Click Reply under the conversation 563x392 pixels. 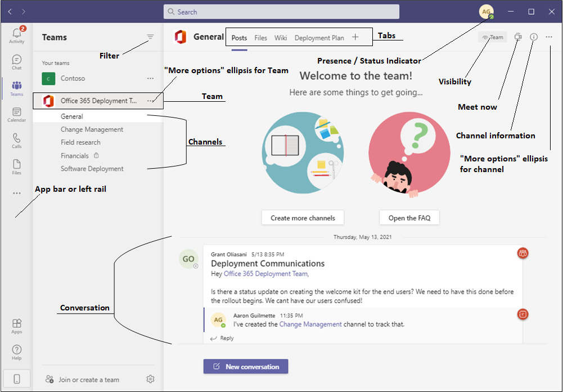coord(222,338)
